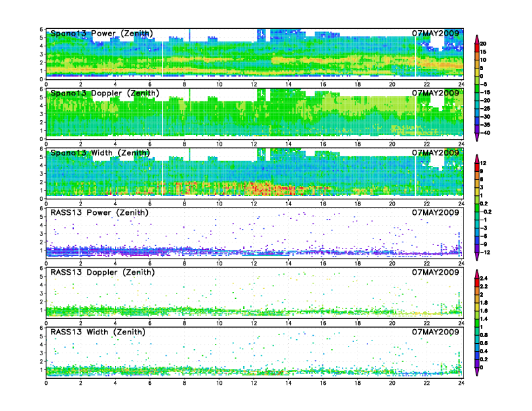Viewport: 532px width, 411px height.
Task: Click the "RASS13 Doppler (Zenith)" panel title
Action: (103, 272)
